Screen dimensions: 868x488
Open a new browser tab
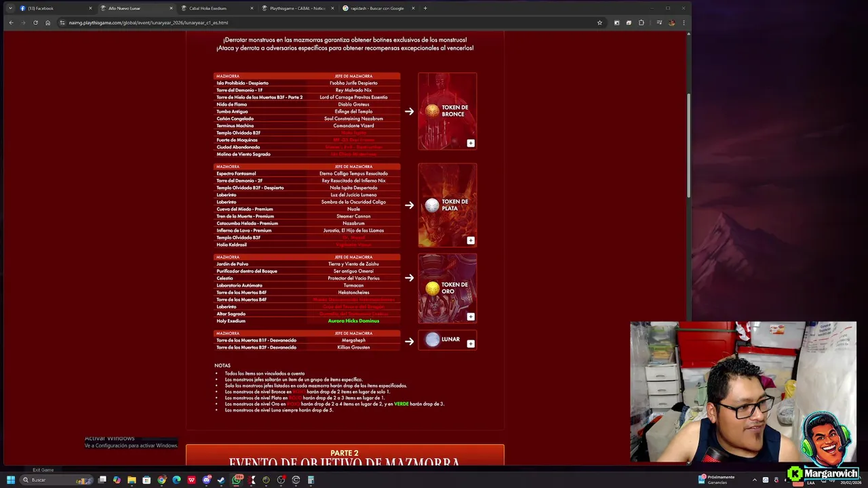tap(425, 8)
